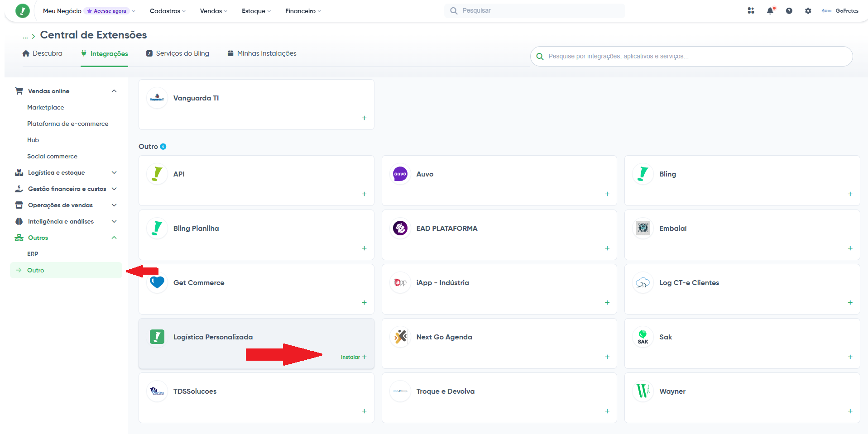Click the Sak logo icon
Screen dimensions: 868x434
643,337
